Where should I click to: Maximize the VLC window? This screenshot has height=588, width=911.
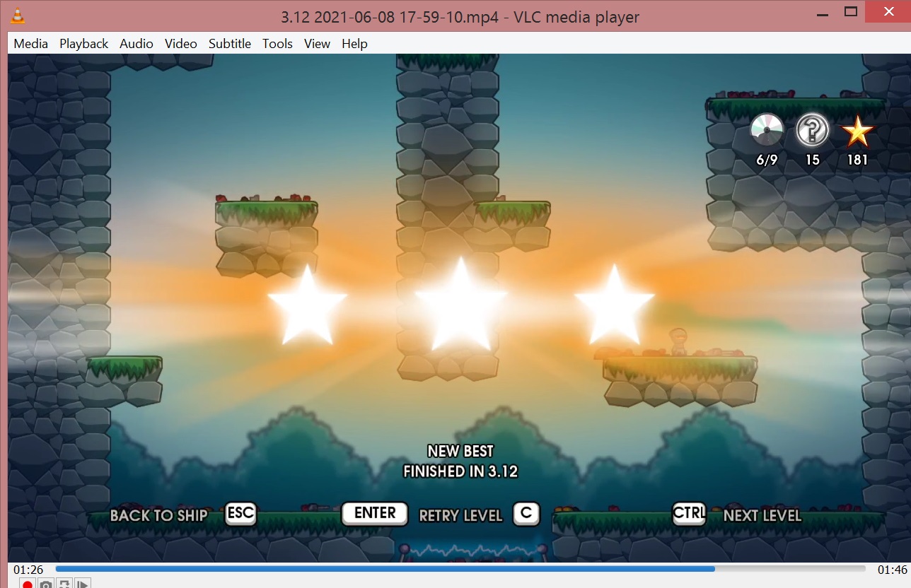[852, 12]
